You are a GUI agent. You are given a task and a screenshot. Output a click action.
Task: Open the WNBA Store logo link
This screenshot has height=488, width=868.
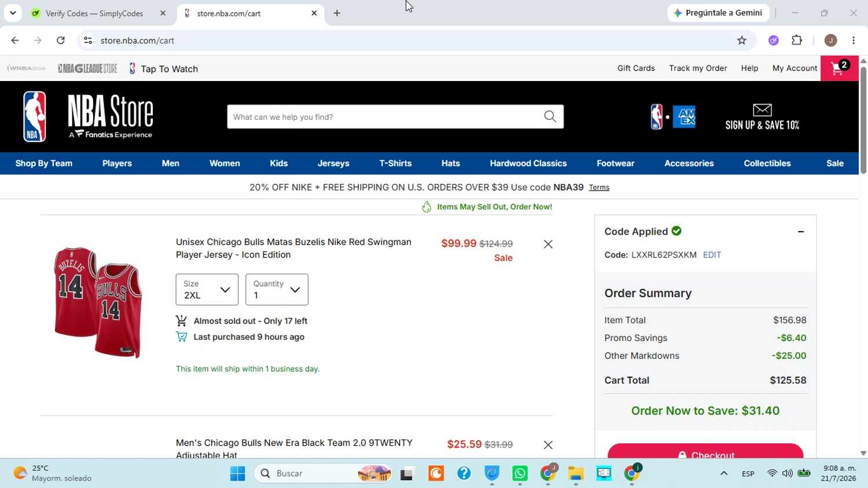(x=26, y=68)
